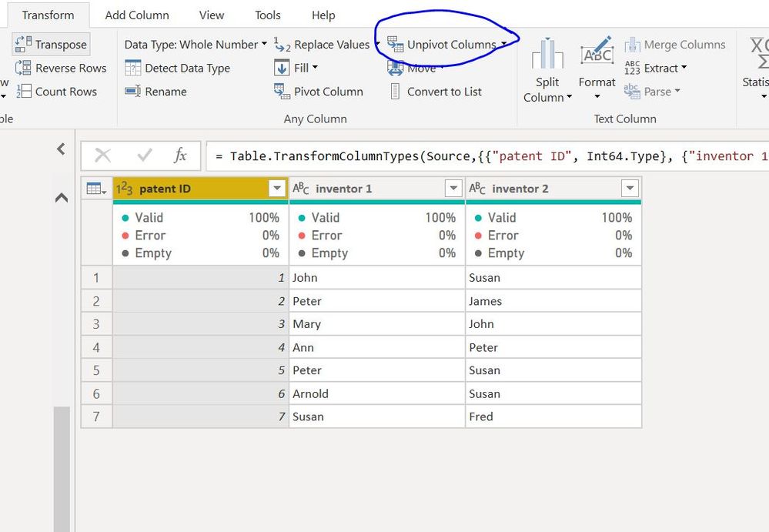Click the Transpose icon
The image size is (769, 532).
click(23, 44)
